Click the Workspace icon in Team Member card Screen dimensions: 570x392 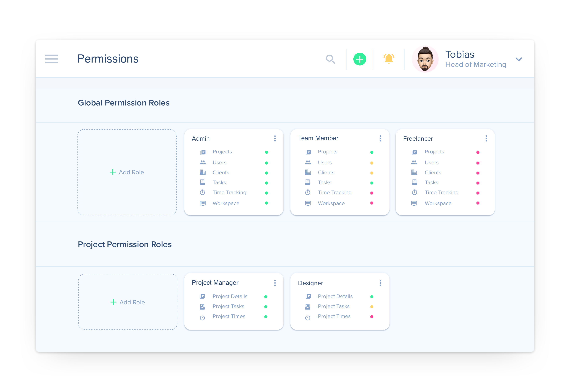point(308,203)
